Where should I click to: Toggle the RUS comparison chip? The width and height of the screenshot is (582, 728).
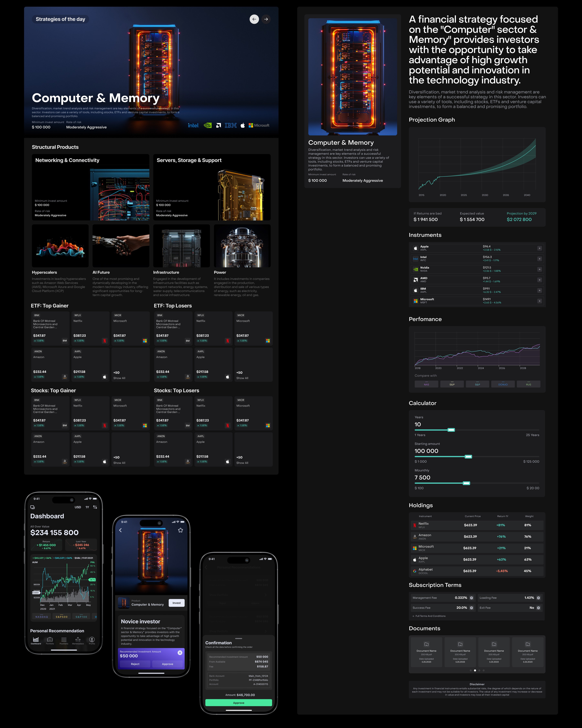(x=528, y=384)
